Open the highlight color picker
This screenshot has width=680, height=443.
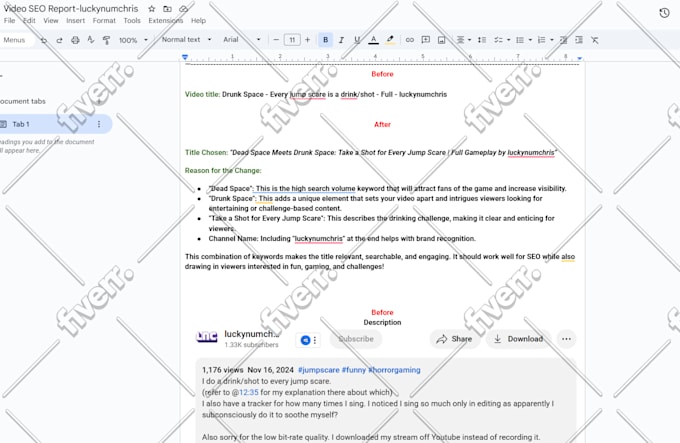(390, 40)
